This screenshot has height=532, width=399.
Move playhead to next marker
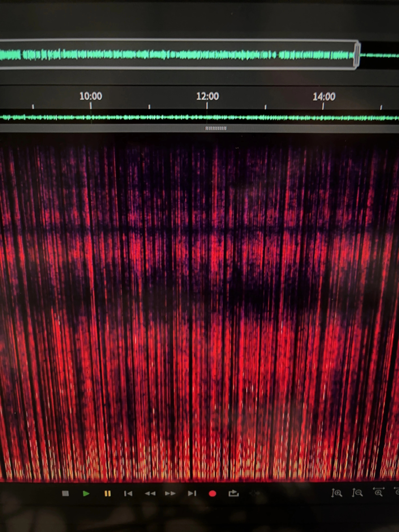(x=192, y=494)
